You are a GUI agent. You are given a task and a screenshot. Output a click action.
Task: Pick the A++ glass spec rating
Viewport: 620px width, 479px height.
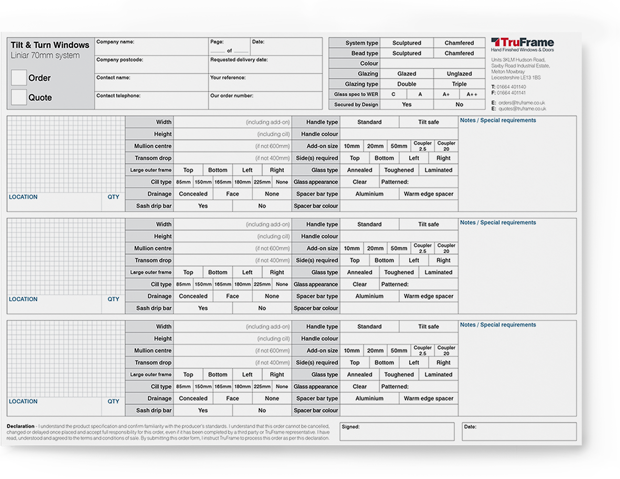[x=472, y=94]
